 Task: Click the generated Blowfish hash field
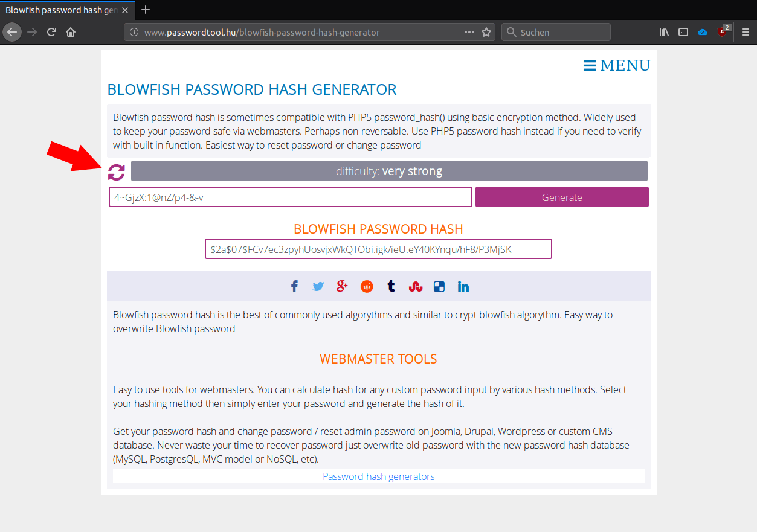pos(378,249)
